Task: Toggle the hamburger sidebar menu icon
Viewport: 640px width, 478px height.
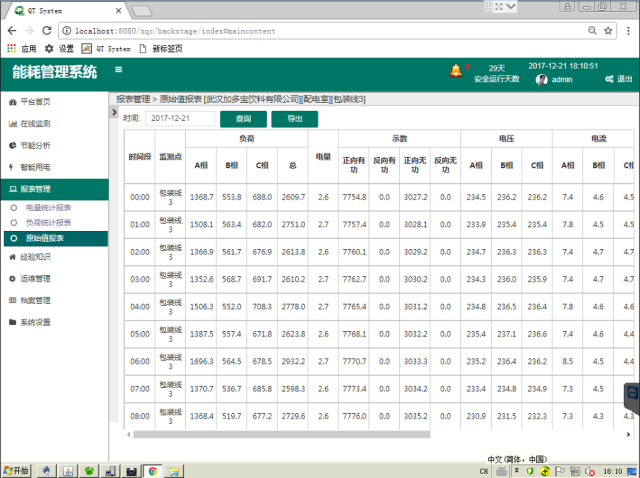Action: (119, 70)
